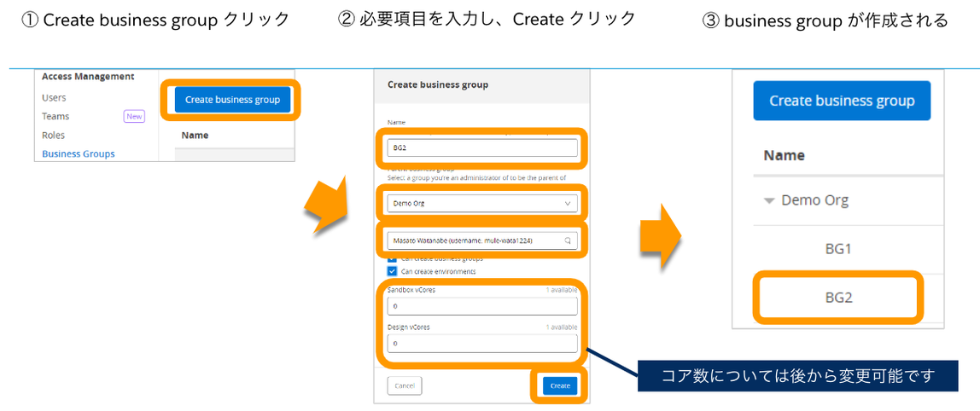Click the Access Management heading

tap(88, 76)
